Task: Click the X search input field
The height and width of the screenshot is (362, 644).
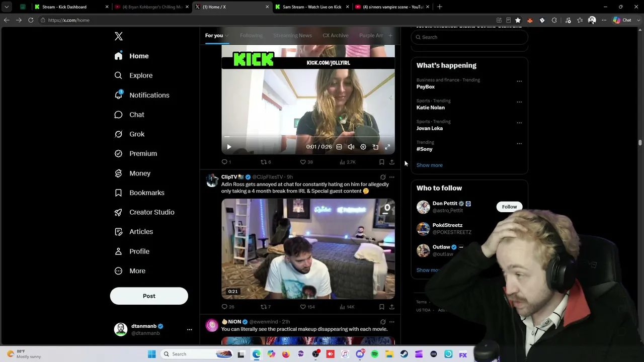Action: [x=469, y=37]
